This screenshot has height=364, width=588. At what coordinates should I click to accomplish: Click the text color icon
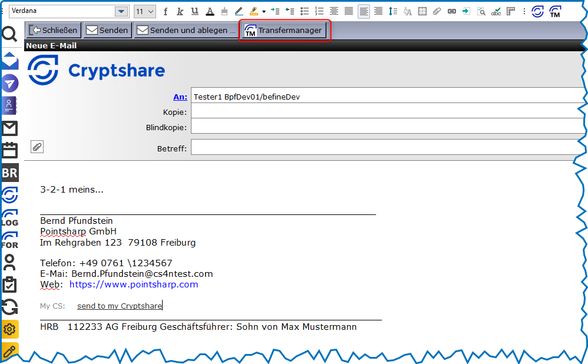click(x=210, y=11)
